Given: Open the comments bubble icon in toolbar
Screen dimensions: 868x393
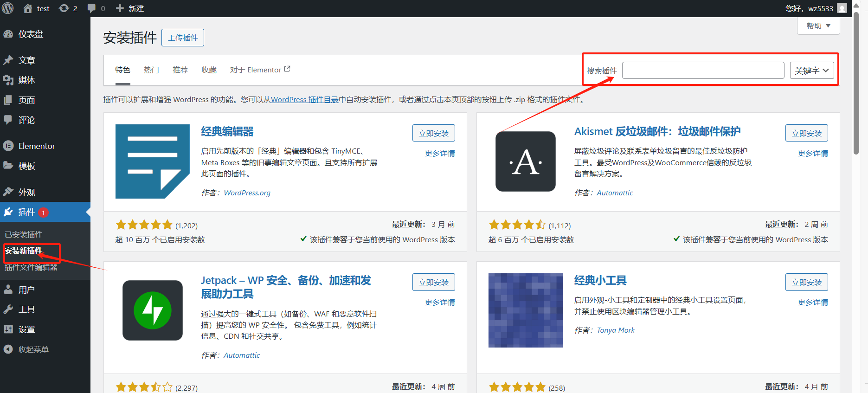Looking at the screenshot, I should click(91, 8).
